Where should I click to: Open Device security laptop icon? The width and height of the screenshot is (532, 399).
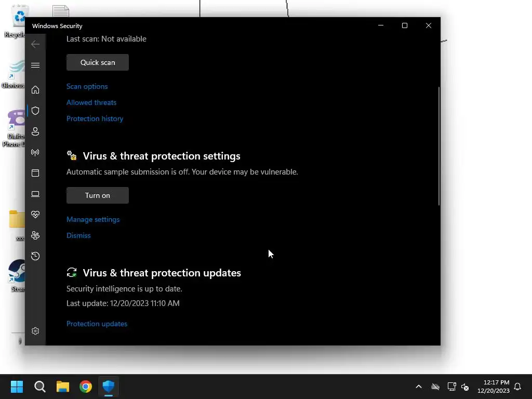pos(35,194)
